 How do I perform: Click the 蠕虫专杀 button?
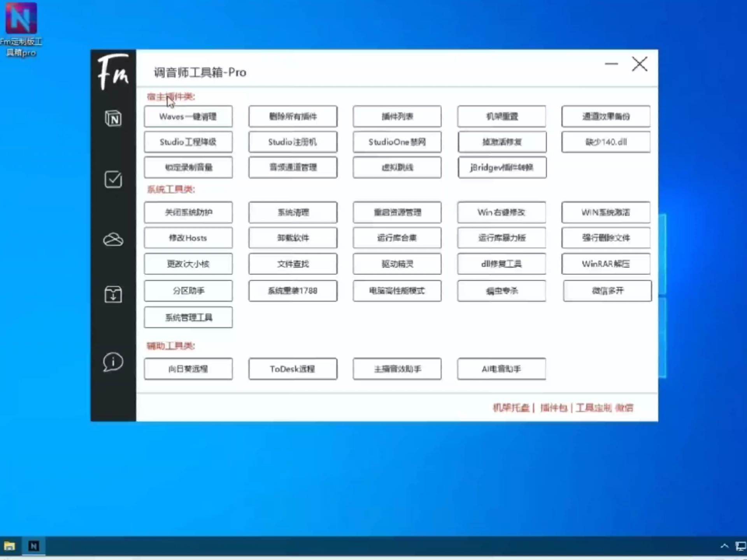502,291
